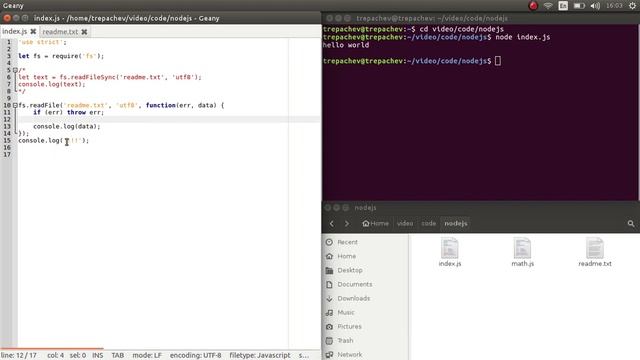Click the TAB status bar indicator
Viewport: 640px width, 360px height.
click(x=118, y=355)
